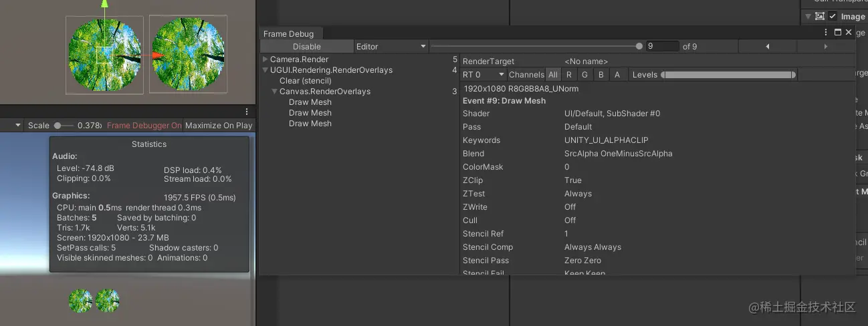This screenshot has width=868, height=326.
Task: Collapse the Image component foldout arrow
Action: coord(808,16)
